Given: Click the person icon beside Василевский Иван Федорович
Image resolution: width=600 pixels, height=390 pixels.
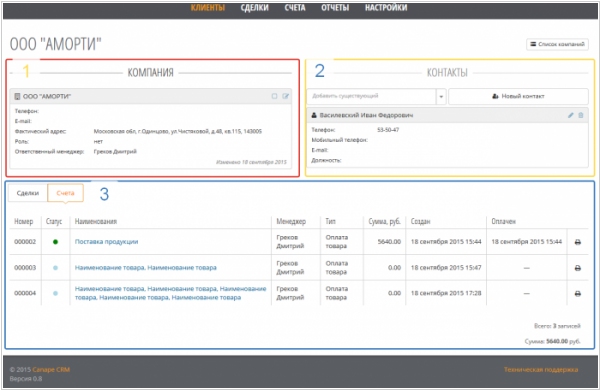Looking at the screenshot, I should click(x=314, y=115).
